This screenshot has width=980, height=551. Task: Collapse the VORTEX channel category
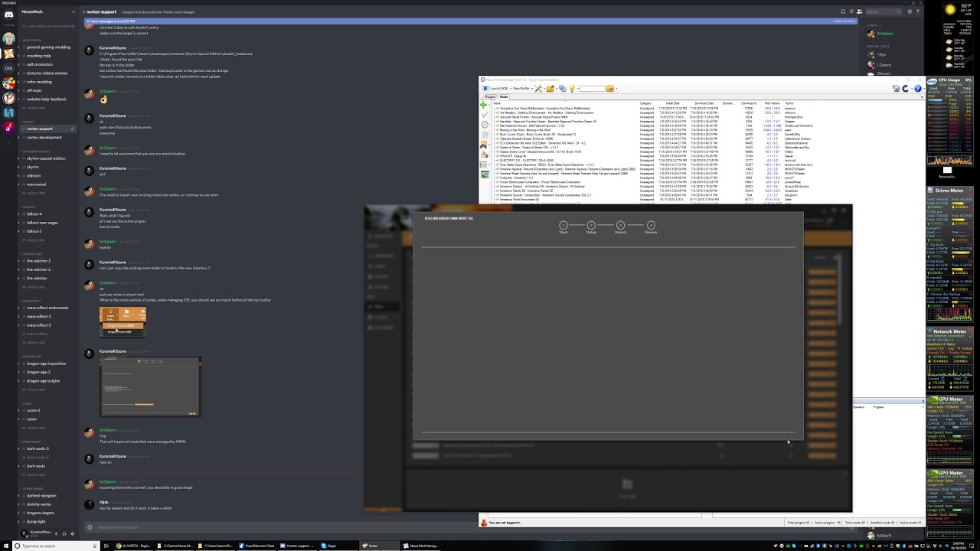pos(28,122)
